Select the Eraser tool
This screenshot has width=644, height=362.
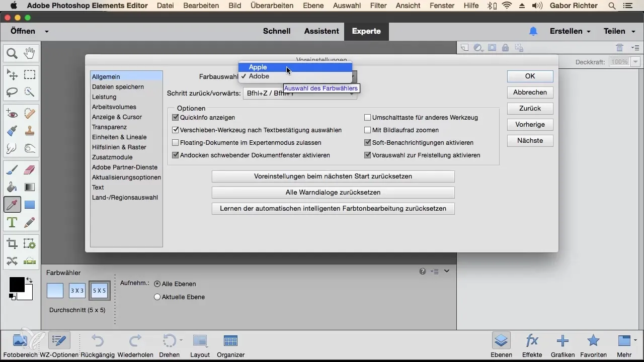30,170
